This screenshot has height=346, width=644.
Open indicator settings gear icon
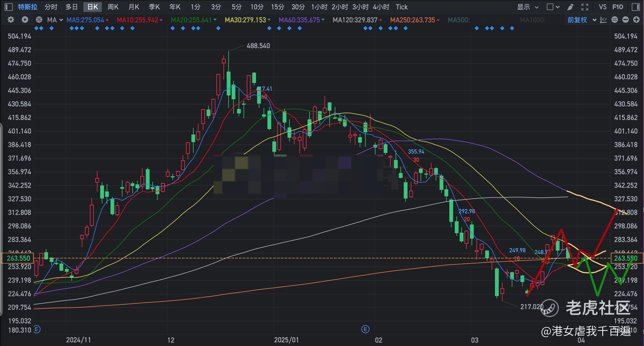click(11, 20)
